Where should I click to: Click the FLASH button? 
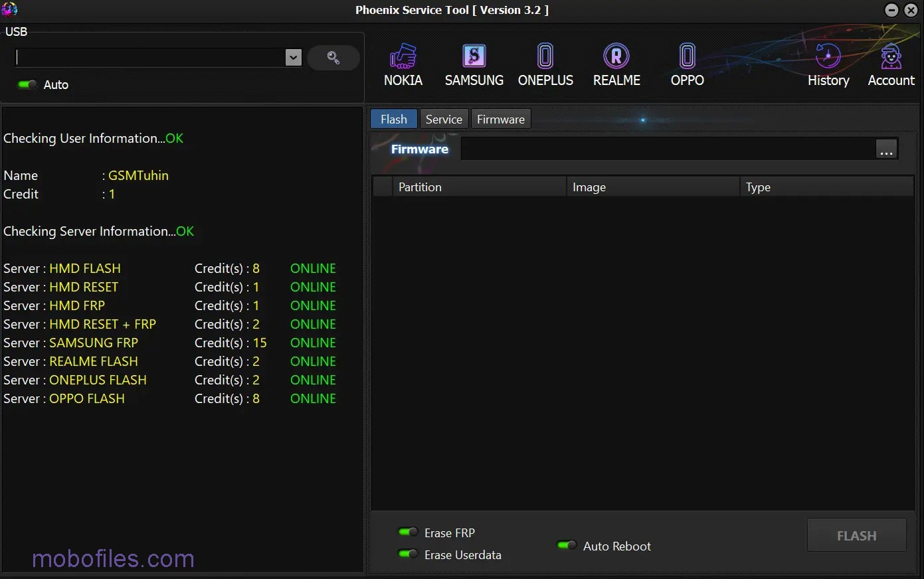(856, 535)
